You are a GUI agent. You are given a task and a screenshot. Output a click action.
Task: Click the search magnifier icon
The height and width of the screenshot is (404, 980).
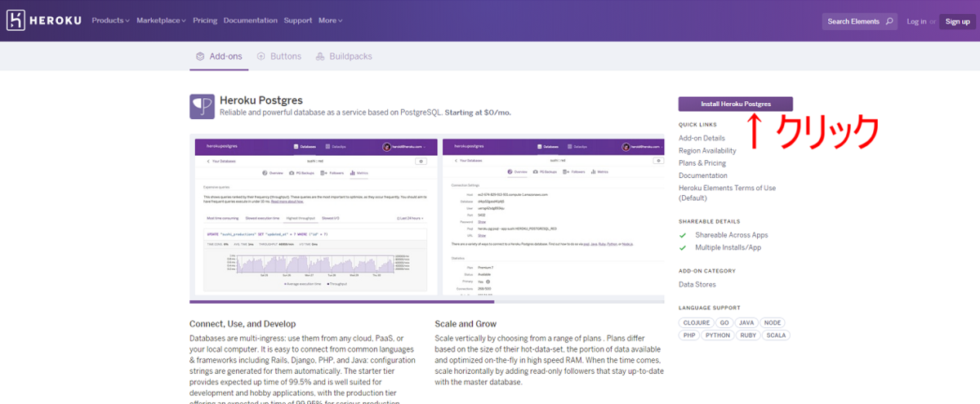click(x=889, y=21)
